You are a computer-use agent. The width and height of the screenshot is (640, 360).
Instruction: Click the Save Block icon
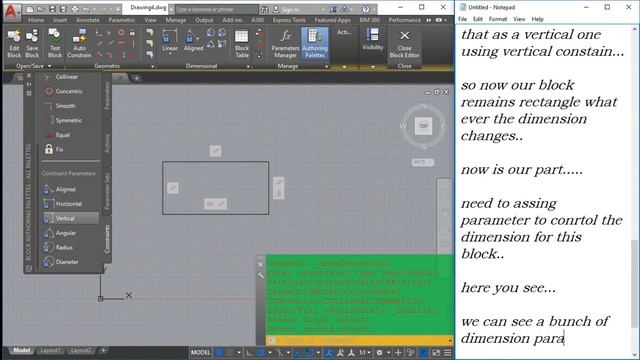tap(32, 44)
